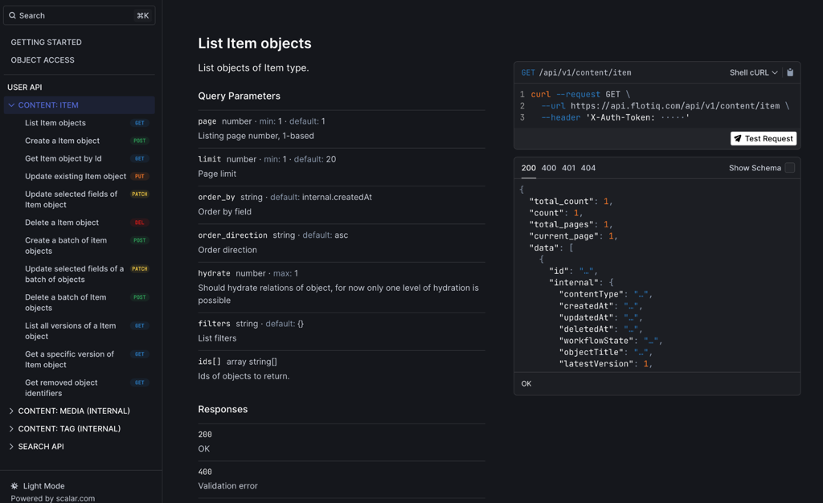The image size is (824, 504).
Task: Open Update existing Item object link
Action: (76, 177)
